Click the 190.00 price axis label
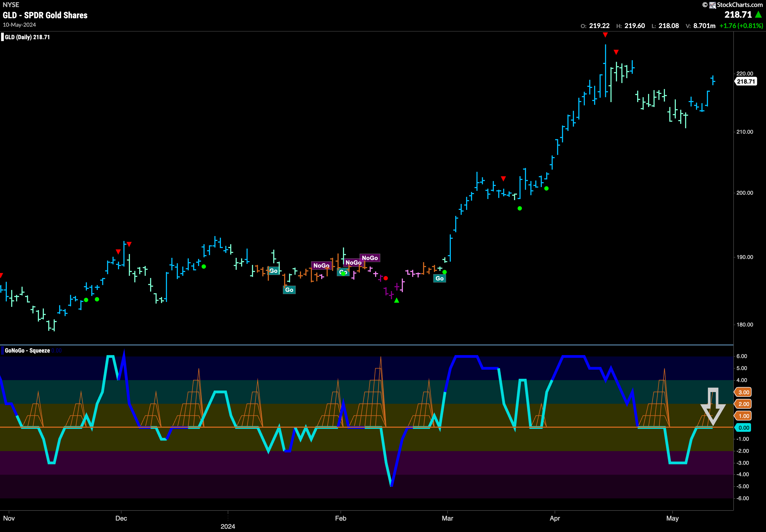This screenshot has height=532, width=766. pyautogui.click(x=745, y=257)
